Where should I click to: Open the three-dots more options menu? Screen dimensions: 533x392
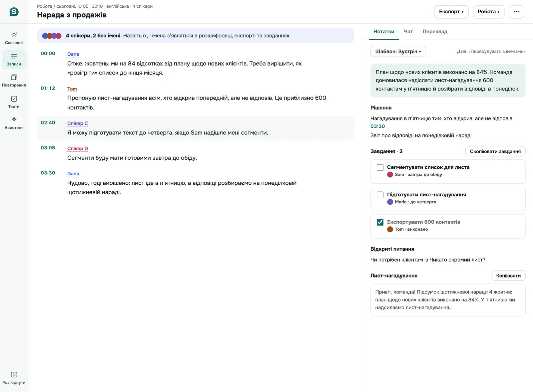(x=516, y=12)
